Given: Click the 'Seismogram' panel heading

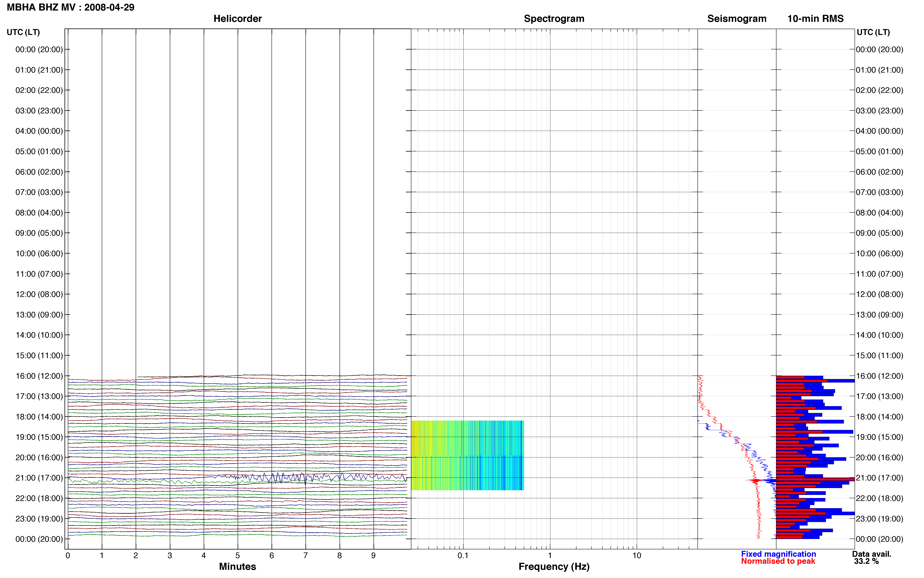Looking at the screenshot, I should [737, 18].
